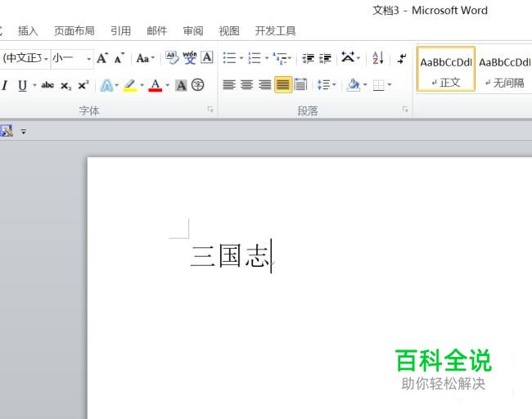Click the Multilevel List icon
Screen dimensions: 532x419
click(x=280, y=58)
